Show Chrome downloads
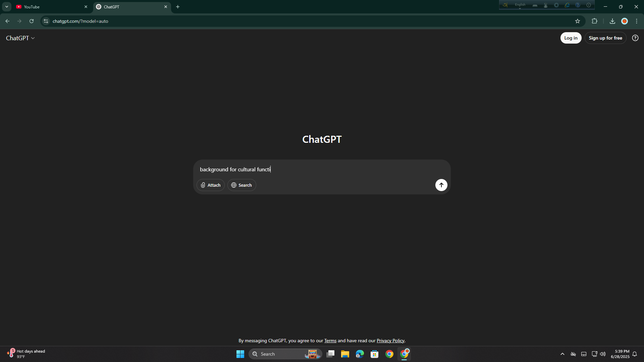This screenshot has height=362, width=644. tap(612, 21)
